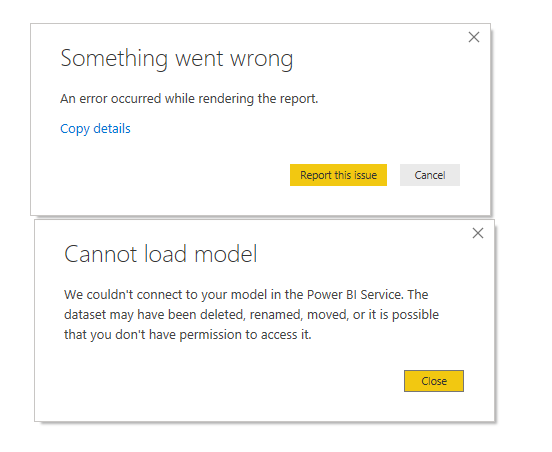Select the Something went wrong heading

pos(177,59)
